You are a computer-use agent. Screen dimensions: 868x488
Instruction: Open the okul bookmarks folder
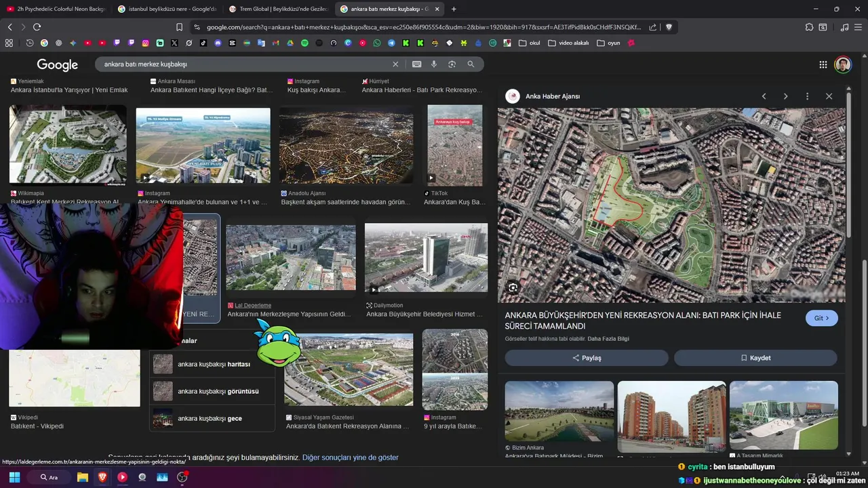[x=529, y=43]
